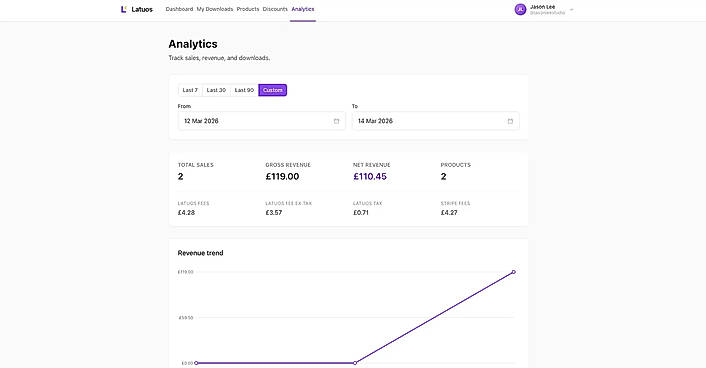This screenshot has width=706, height=368.
Task: Open the To date calendar icon
Action: point(510,121)
